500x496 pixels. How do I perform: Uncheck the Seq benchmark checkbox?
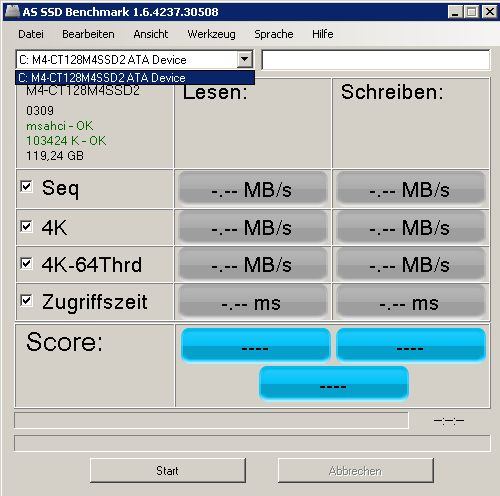click(x=26, y=187)
